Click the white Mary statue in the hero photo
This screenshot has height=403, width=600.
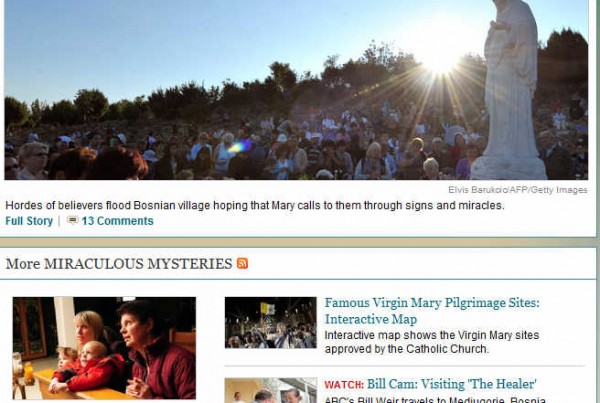(510, 90)
